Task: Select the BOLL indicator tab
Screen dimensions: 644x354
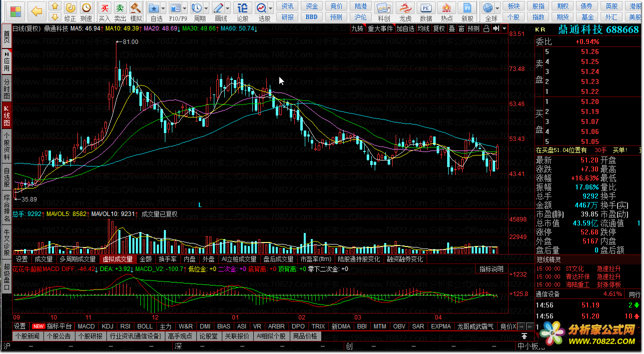Action: (x=145, y=326)
